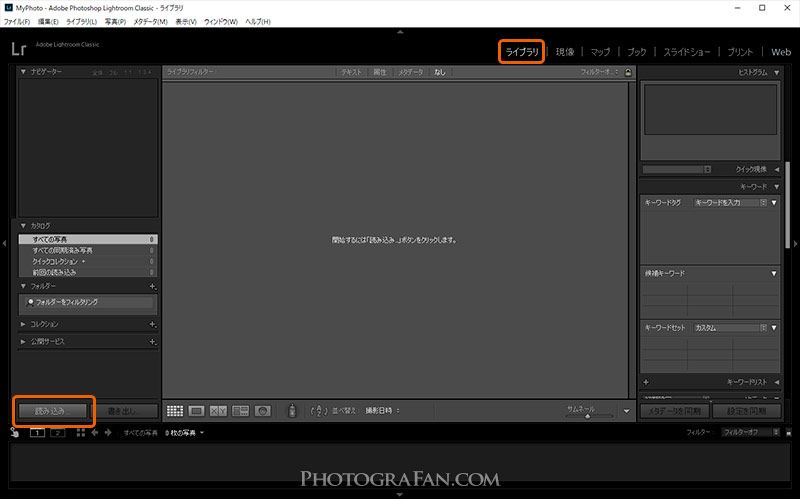Open Keyword Set custom dropdown

click(730, 328)
